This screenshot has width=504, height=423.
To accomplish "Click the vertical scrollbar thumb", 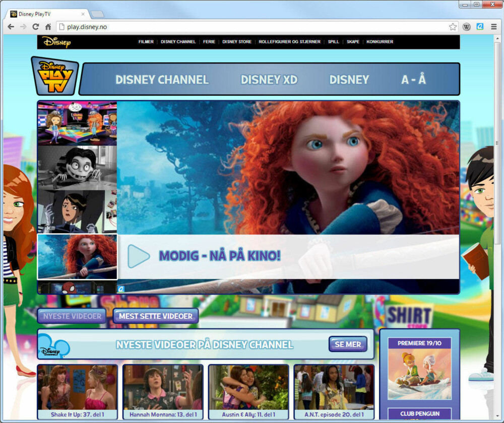I will tap(497, 143).
